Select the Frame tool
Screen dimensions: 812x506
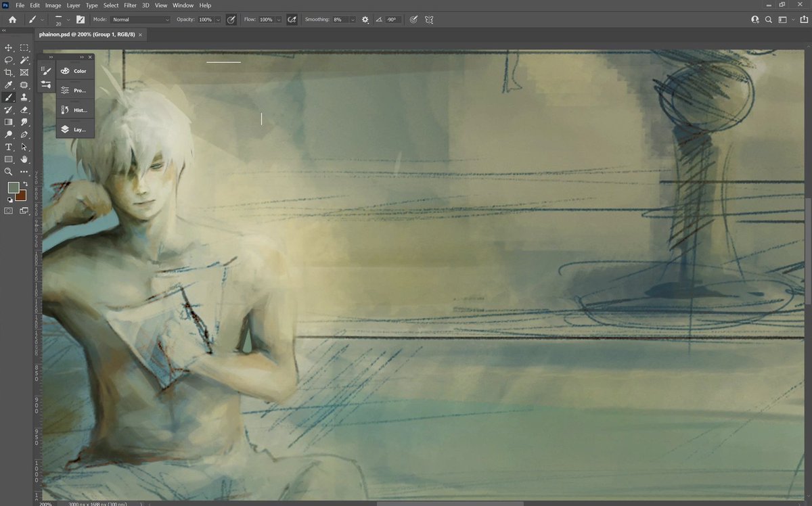(x=24, y=72)
